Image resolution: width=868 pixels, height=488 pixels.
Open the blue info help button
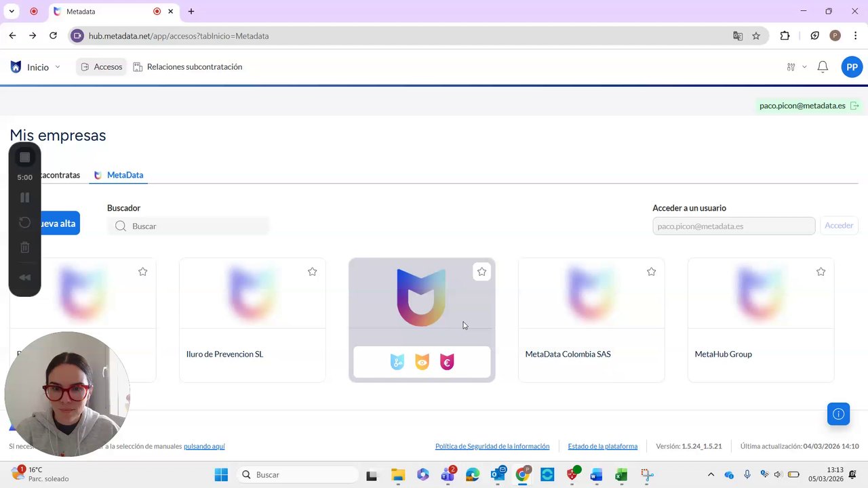point(838,414)
